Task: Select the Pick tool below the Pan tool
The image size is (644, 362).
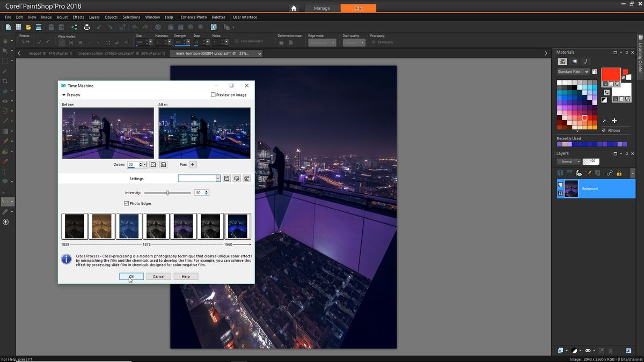Action: tap(5, 50)
